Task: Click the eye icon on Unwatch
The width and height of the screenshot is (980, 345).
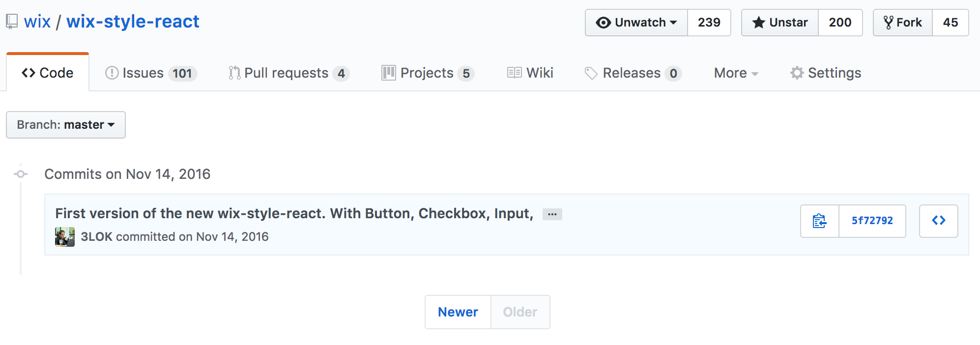Action: pyautogui.click(x=604, y=23)
